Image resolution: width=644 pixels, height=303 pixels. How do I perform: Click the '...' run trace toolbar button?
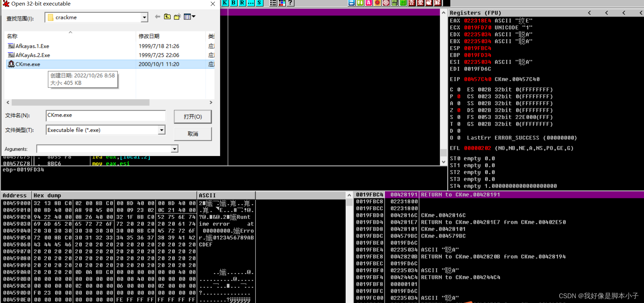coord(251,3)
